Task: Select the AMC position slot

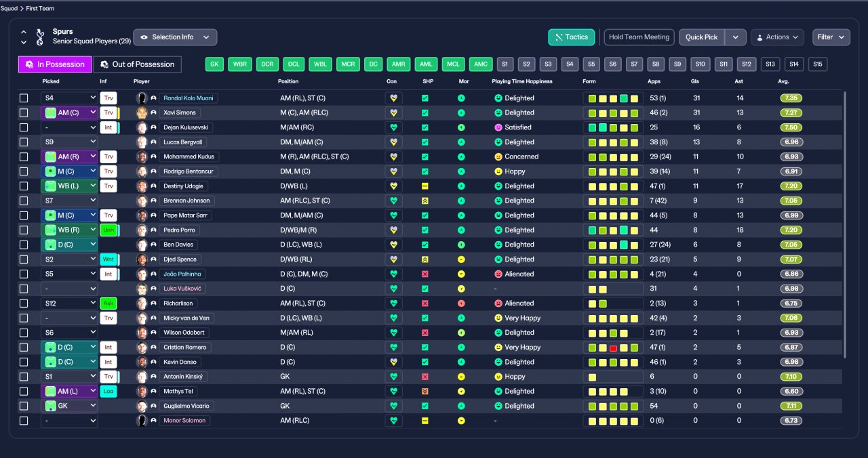Action: coord(481,64)
